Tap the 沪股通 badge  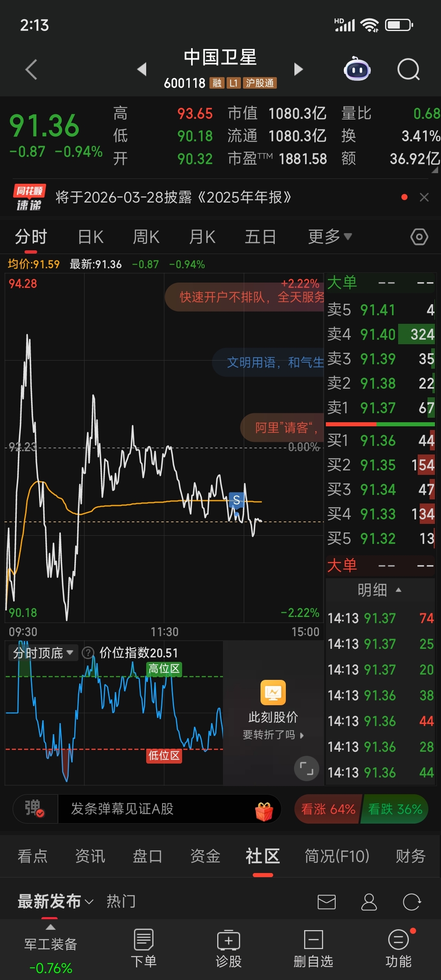coord(260,83)
